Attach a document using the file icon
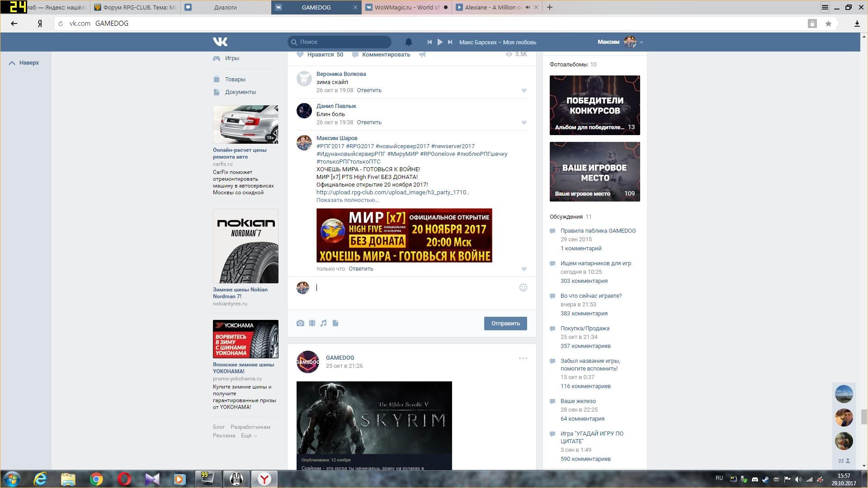Viewport: 868px width, 488px height. tap(335, 323)
